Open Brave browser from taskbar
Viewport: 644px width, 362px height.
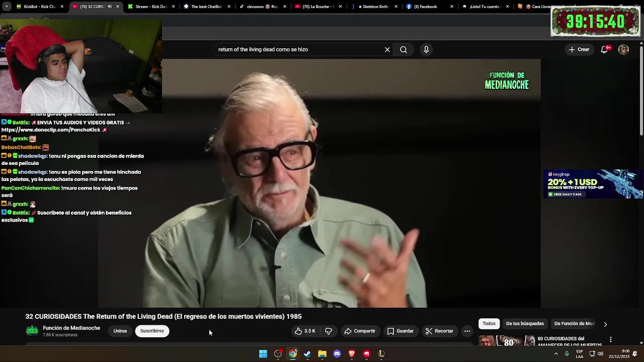[x=352, y=354]
